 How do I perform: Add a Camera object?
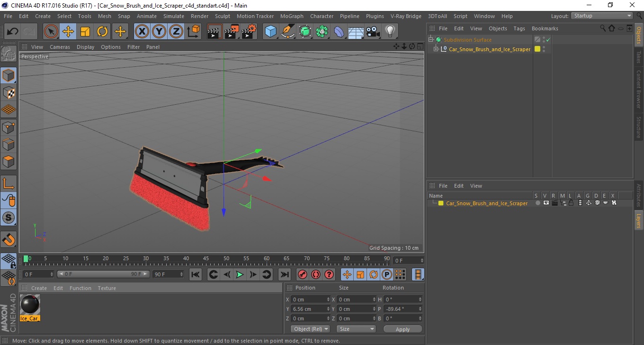[373, 32]
